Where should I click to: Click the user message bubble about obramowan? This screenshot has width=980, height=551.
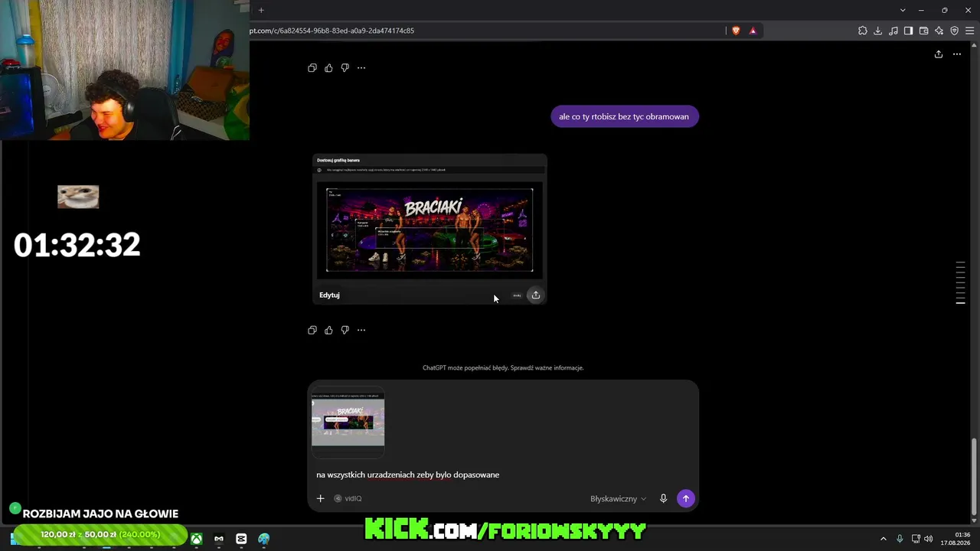tap(625, 117)
